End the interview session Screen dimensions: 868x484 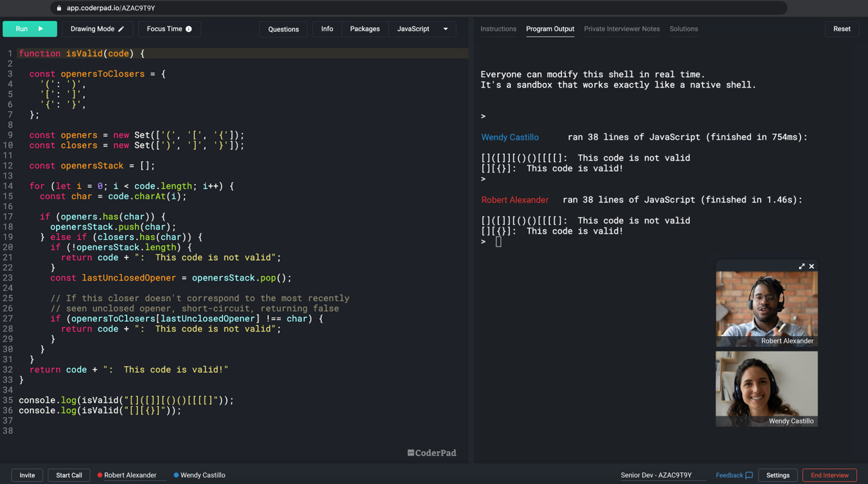(829, 475)
